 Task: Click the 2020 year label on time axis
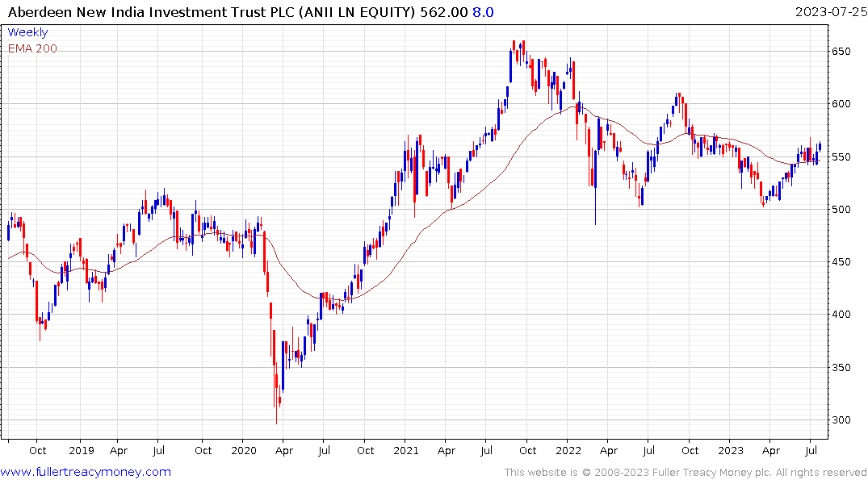[244, 451]
